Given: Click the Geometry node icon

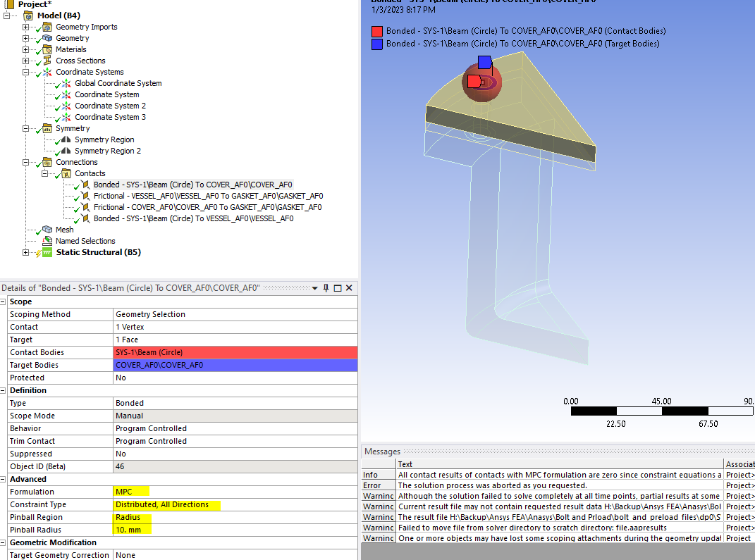Looking at the screenshot, I should pyautogui.click(x=47, y=38).
